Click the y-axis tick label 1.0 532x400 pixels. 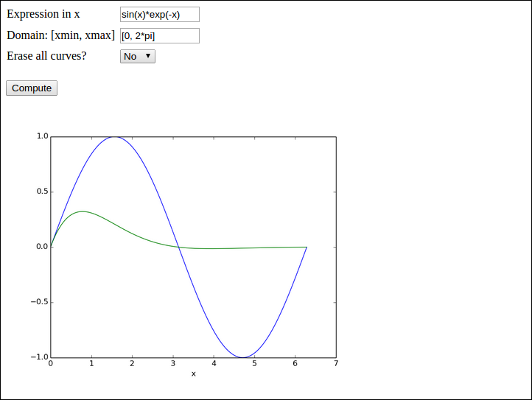(x=43, y=136)
